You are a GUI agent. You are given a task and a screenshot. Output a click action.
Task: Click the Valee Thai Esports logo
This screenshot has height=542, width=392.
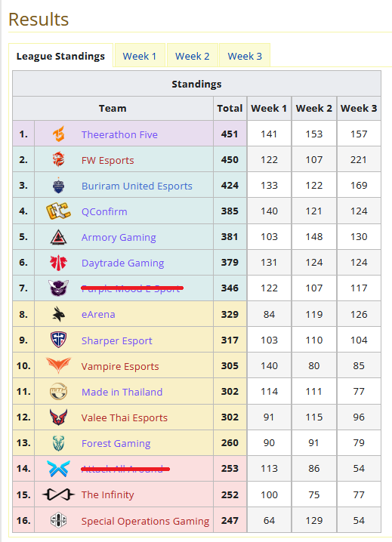tap(58, 417)
